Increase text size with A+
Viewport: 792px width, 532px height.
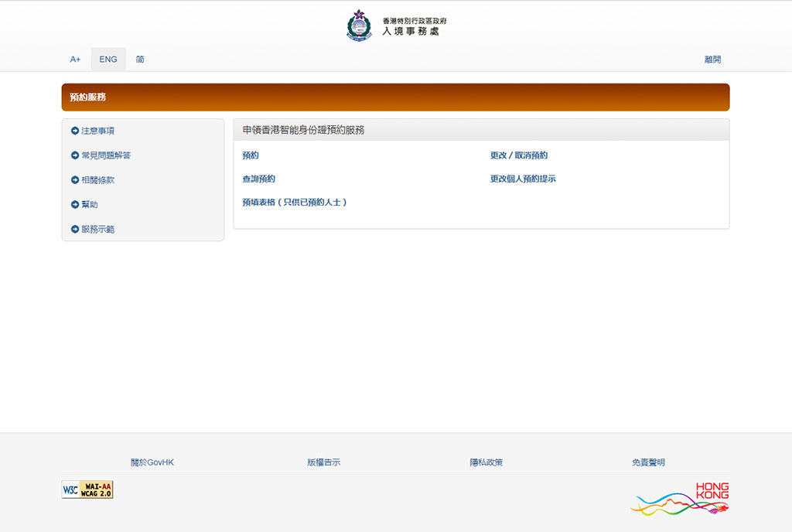click(75, 59)
